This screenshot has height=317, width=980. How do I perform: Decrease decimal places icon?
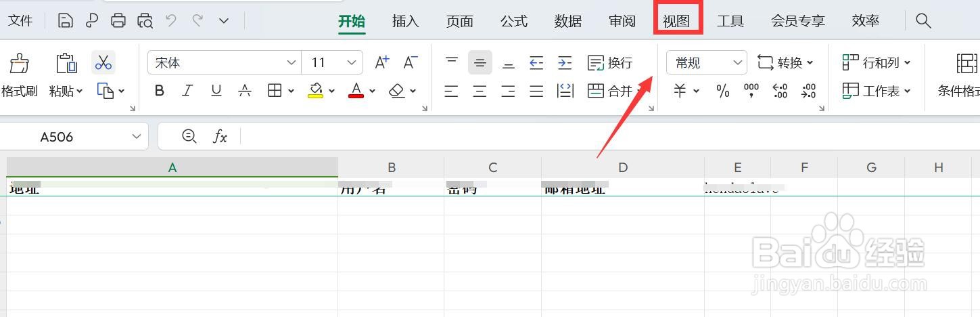point(808,91)
